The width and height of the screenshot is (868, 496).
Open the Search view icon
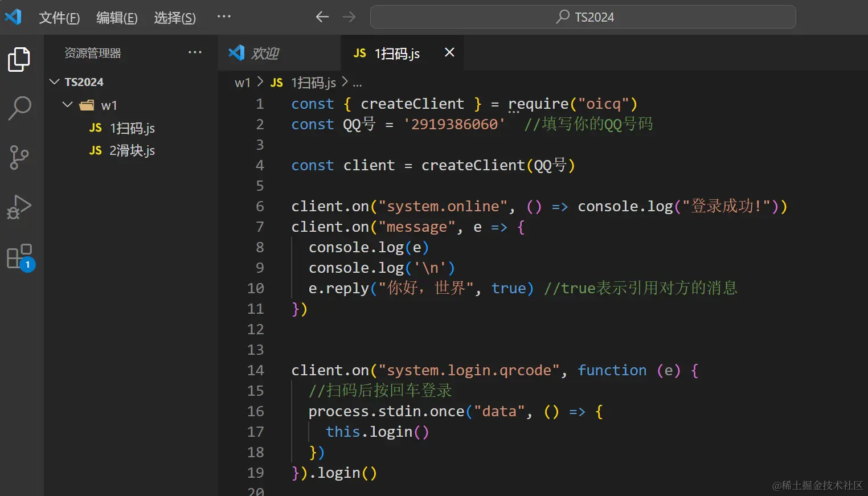[x=19, y=108]
